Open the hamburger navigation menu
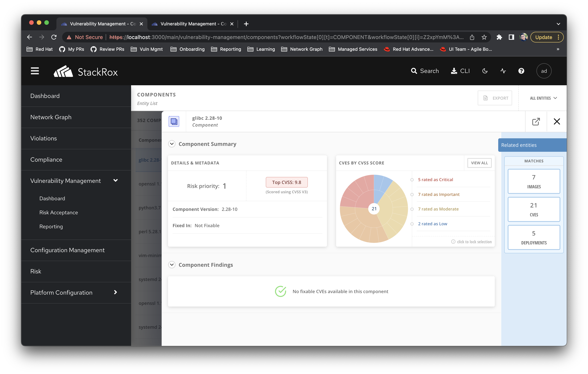The image size is (588, 374). click(x=35, y=71)
